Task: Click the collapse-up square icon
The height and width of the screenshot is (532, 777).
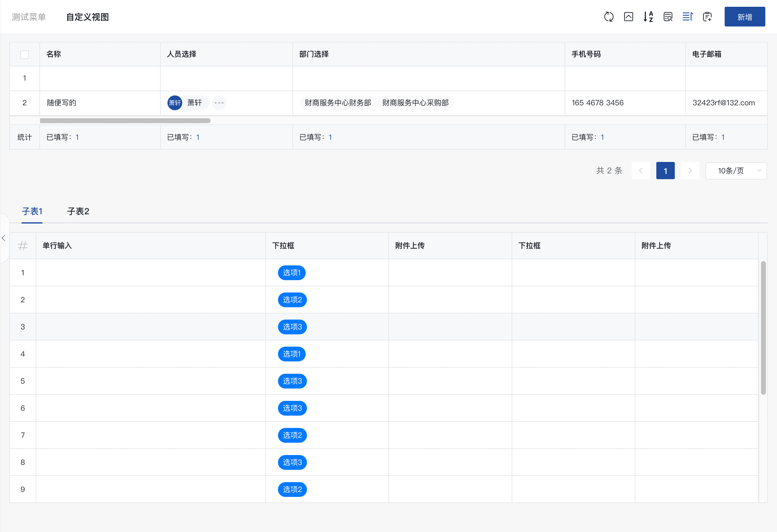Action: 628,17
